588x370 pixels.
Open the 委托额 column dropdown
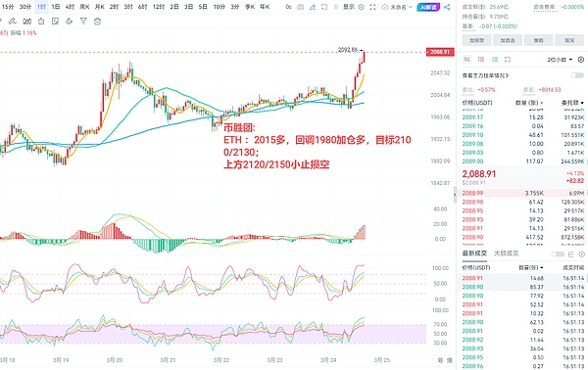[x=572, y=103]
